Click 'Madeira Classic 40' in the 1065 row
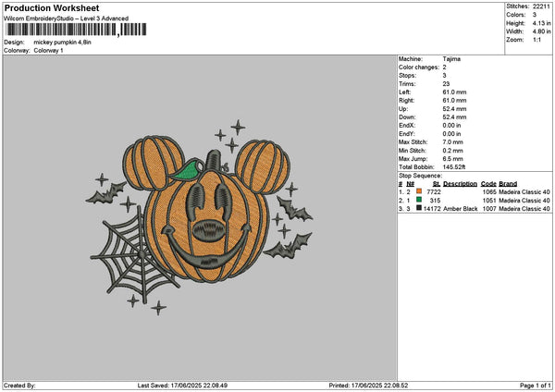Image resolution: width=555 pixels, height=392 pixels. tap(524, 191)
